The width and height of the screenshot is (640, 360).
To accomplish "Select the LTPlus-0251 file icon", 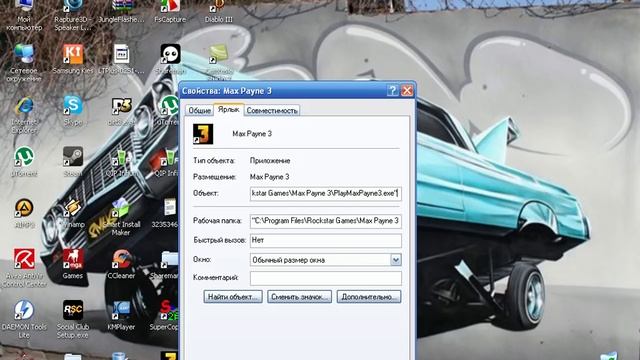I will point(121,59).
